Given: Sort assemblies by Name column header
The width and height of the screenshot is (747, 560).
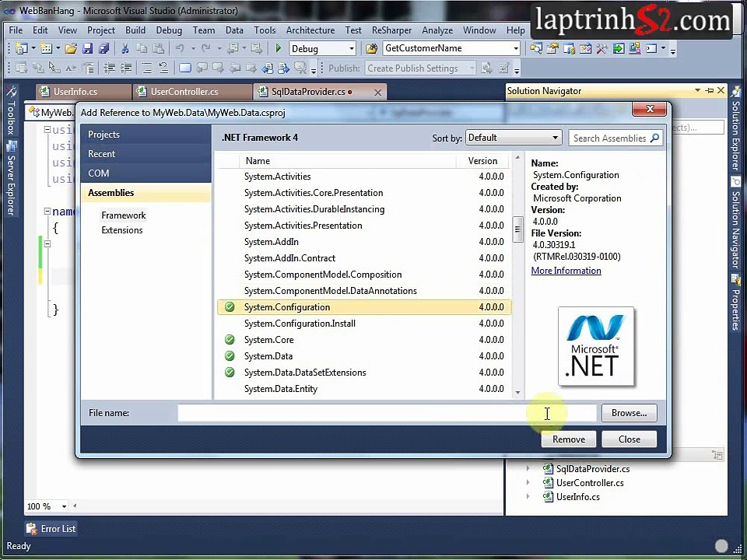Looking at the screenshot, I should coord(348,161).
